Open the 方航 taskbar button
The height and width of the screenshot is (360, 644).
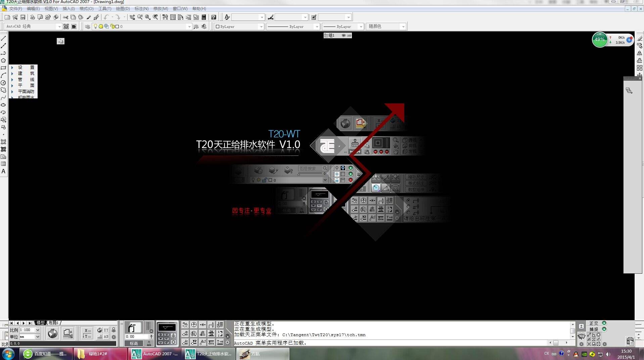(263, 354)
